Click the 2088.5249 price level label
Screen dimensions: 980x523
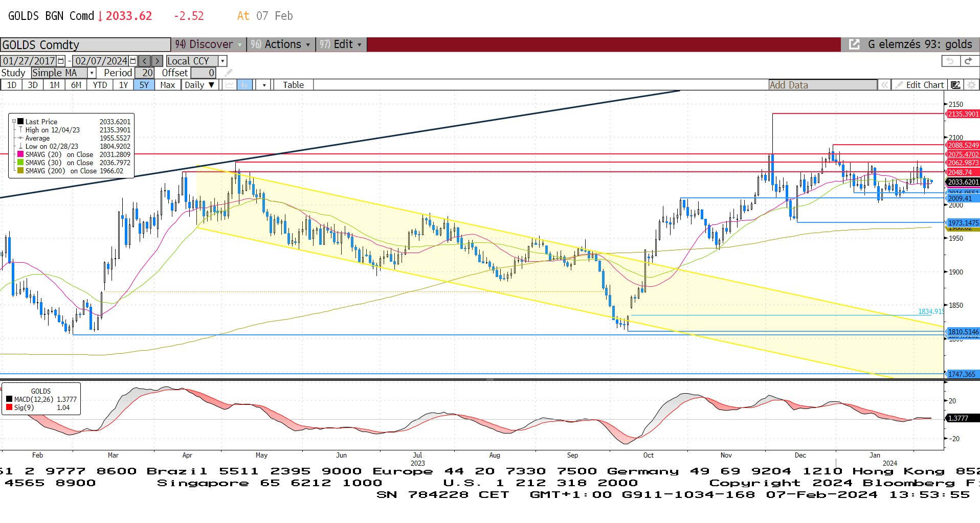point(963,145)
